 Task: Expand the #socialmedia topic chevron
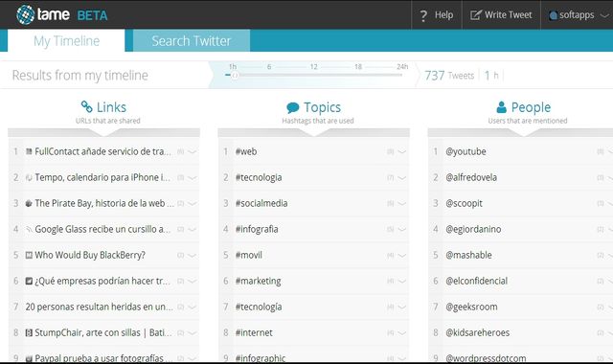click(402, 203)
